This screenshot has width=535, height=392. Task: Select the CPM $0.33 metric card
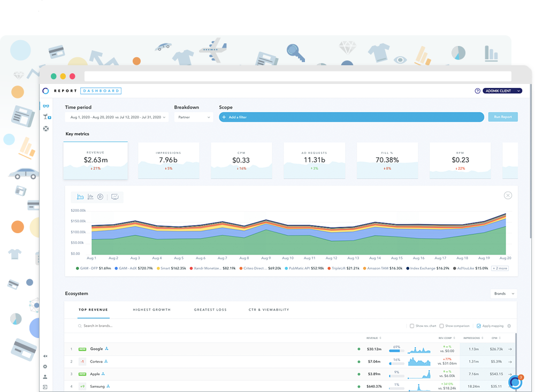tap(241, 160)
